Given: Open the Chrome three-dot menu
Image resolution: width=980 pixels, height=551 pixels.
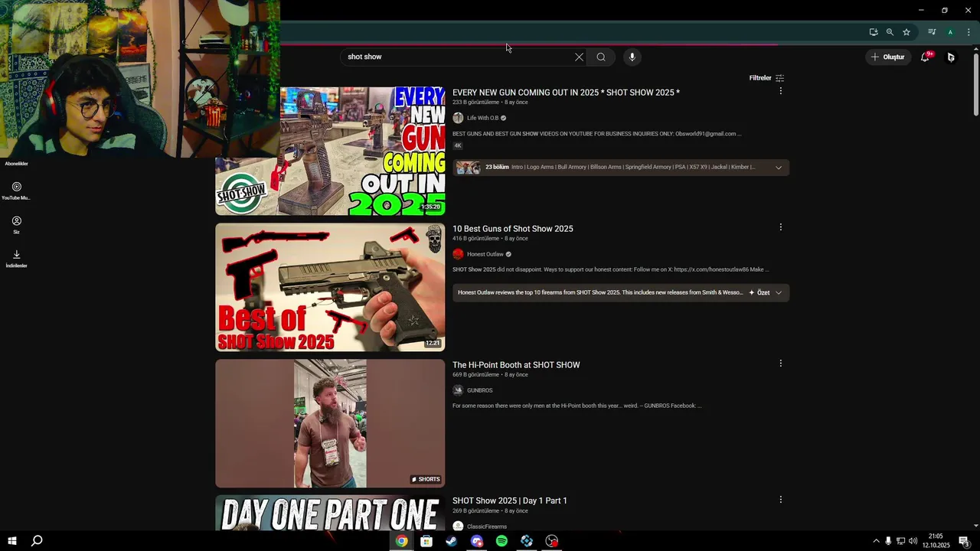Looking at the screenshot, I should [969, 32].
